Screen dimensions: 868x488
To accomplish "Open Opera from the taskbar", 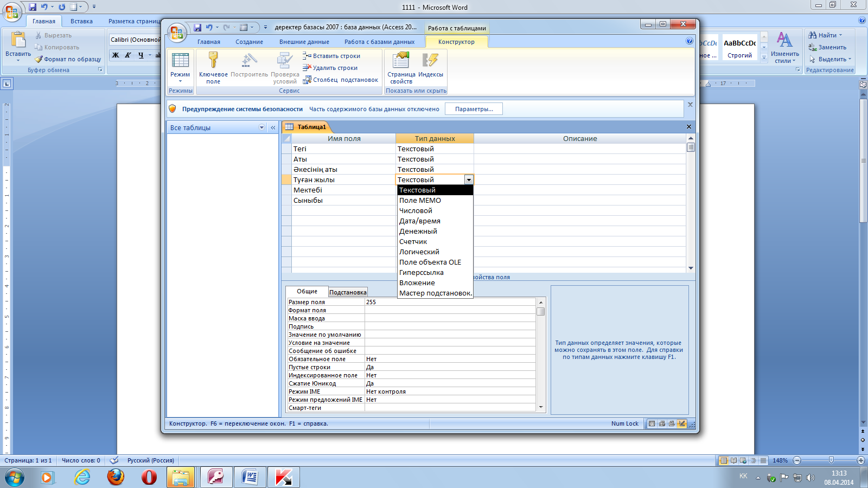I will 149,477.
